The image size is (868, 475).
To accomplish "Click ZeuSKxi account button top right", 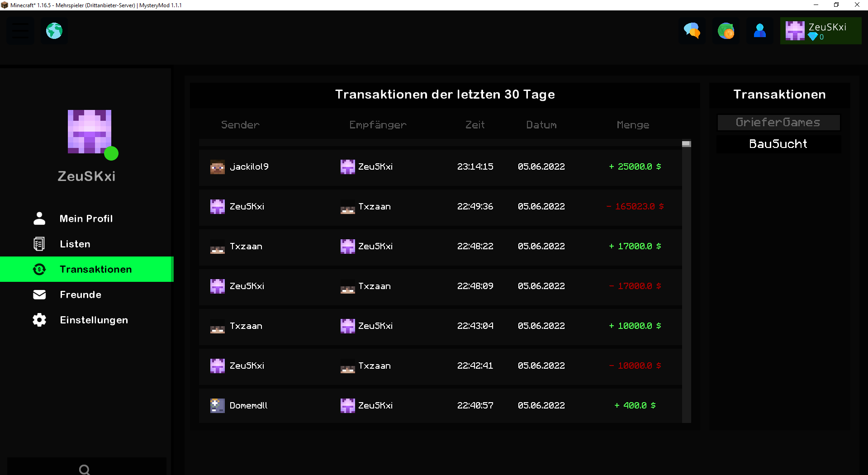I will click(x=821, y=31).
